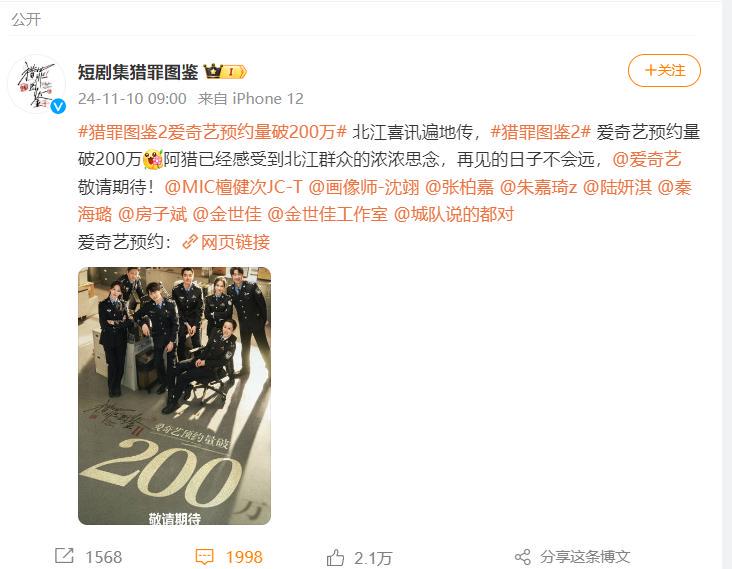
Task: Click the share icon beside 分享这条博文
Action: pyautogui.click(x=523, y=557)
